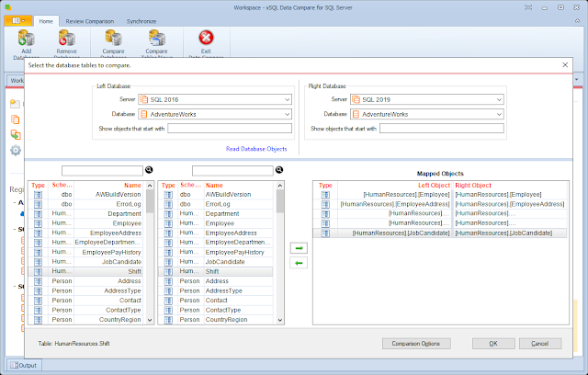Open the Synchronize tab
Image resolution: width=588 pixels, height=375 pixels.
141,21
